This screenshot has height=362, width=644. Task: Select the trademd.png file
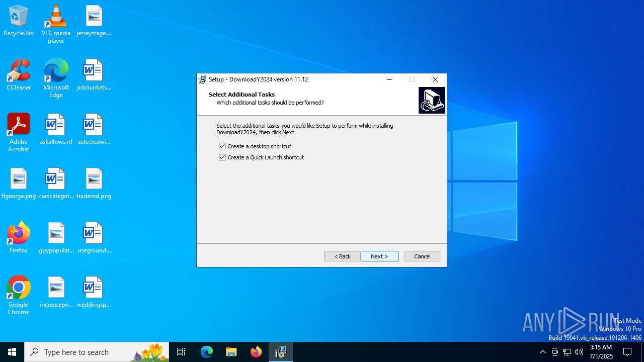[x=94, y=184]
